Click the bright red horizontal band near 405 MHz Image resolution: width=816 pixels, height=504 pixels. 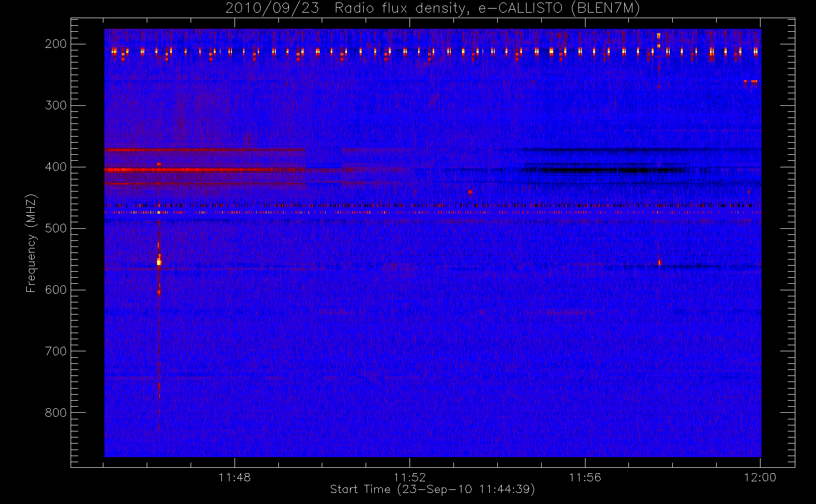click(205, 170)
